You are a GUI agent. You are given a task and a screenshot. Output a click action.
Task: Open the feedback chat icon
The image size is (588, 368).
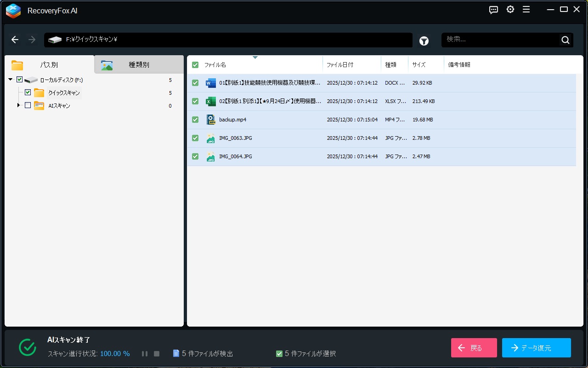(x=493, y=10)
